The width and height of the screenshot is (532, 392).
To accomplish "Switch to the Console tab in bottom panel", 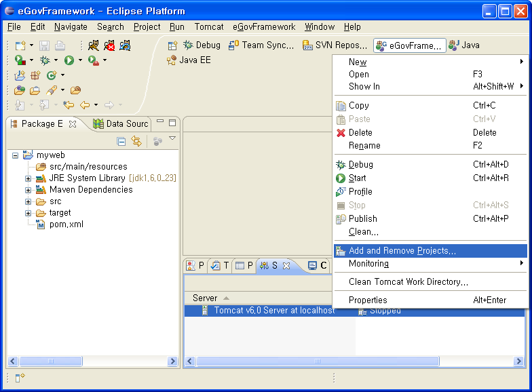I will [x=318, y=266].
